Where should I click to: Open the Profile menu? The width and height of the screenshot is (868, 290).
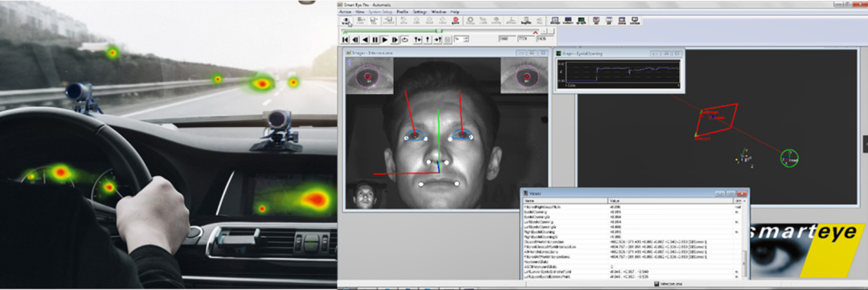[x=403, y=11]
